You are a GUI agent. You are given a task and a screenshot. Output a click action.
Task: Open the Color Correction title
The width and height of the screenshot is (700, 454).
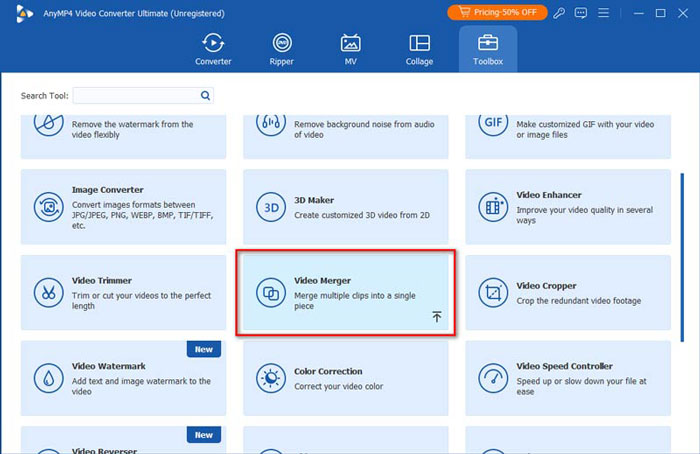(x=328, y=371)
